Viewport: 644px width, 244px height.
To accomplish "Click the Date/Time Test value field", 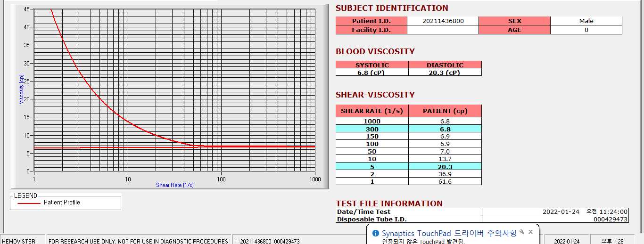I will [x=555, y=212].
